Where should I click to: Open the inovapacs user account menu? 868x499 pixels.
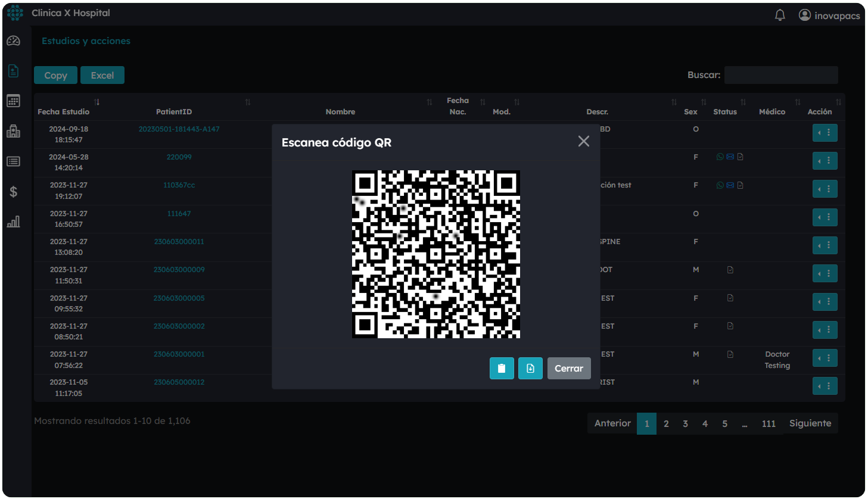829,15
